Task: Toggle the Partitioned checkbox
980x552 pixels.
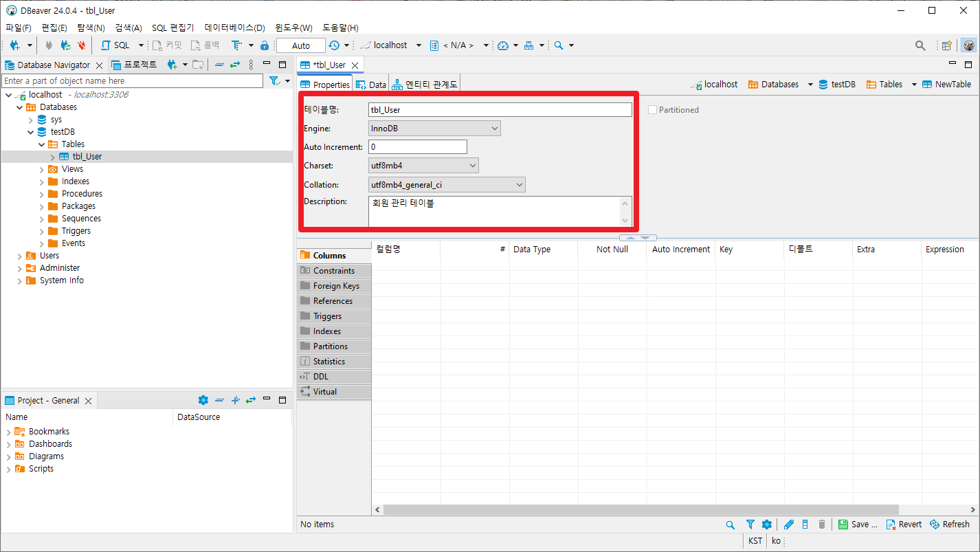Action: pyautogui.click(x=652, y=110)
